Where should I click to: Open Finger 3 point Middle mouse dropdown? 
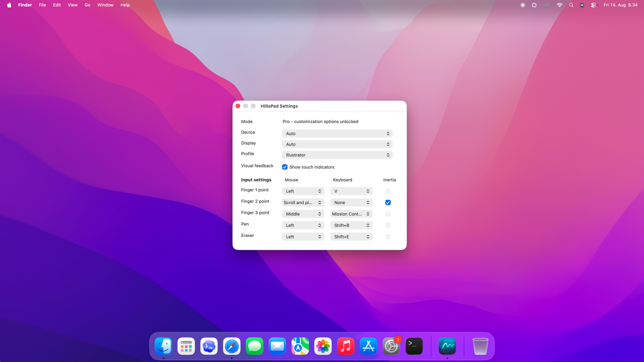tap(303, 214)
